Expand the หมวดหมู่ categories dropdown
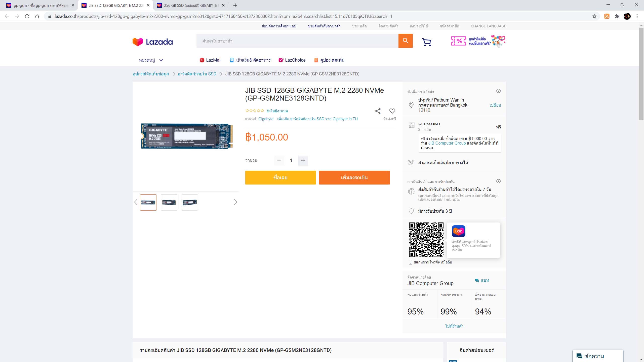Viewport: 644px width, 362px height. tap(151, 60)
